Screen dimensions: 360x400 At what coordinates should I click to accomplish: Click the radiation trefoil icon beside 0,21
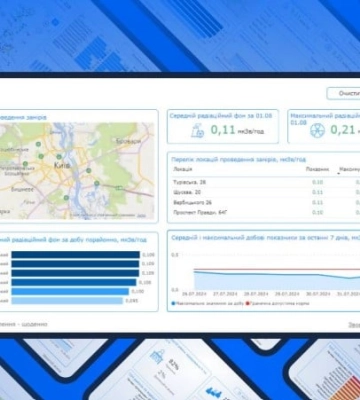317,130
